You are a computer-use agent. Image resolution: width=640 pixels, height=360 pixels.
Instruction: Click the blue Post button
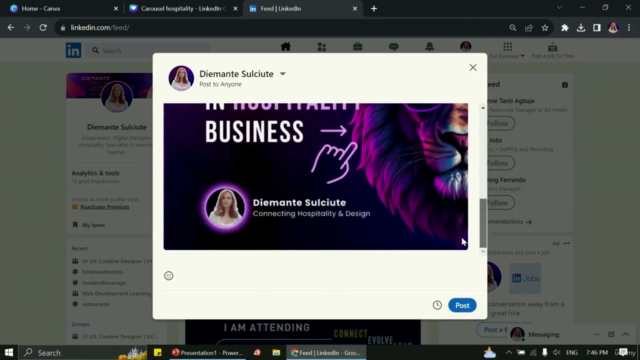point(462,305)
